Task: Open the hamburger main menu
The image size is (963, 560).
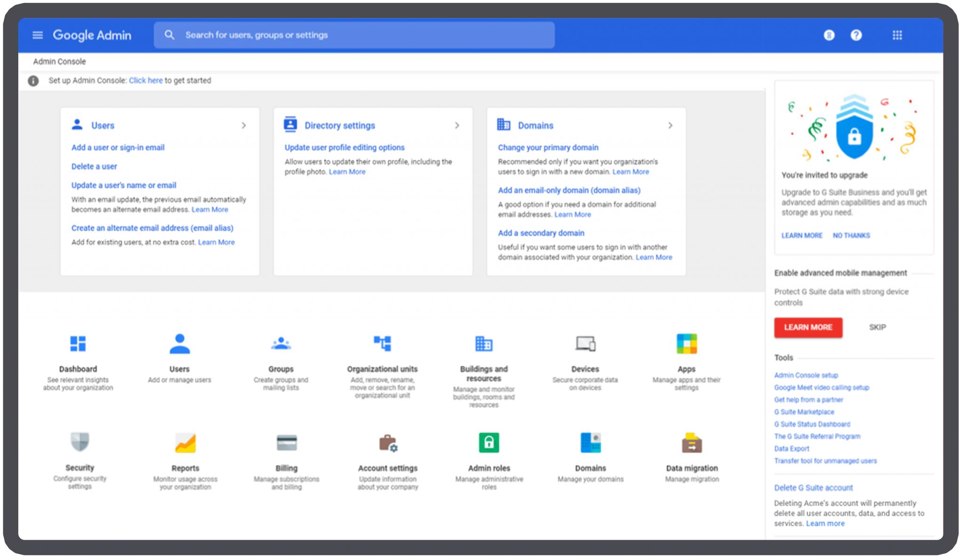Action: click(38, 35)
